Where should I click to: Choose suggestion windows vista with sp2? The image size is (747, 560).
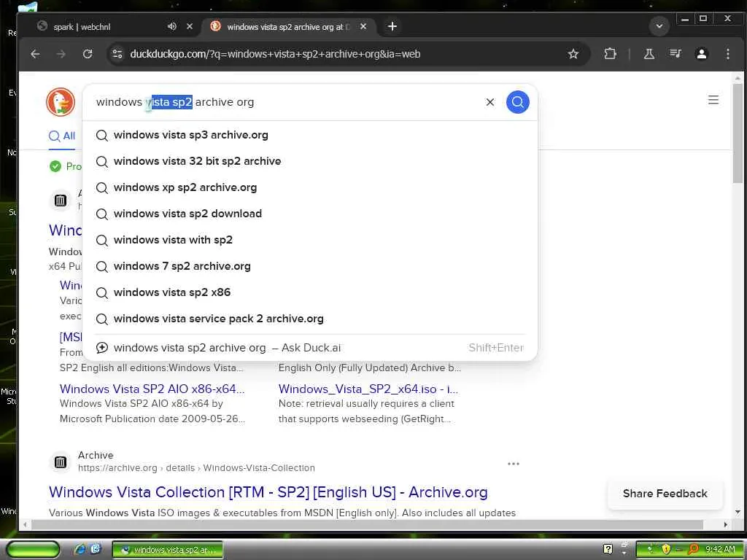(310, 239)
